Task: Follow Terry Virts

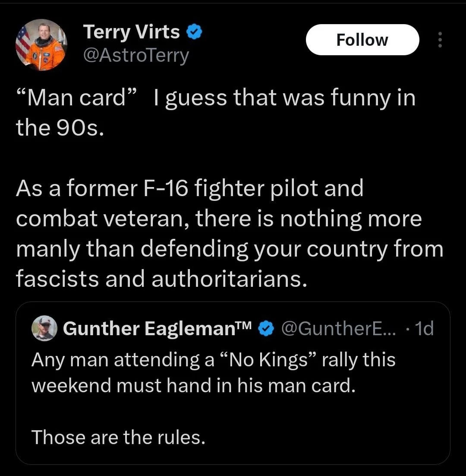Action: pyautogui.click(x=362, y=39)
